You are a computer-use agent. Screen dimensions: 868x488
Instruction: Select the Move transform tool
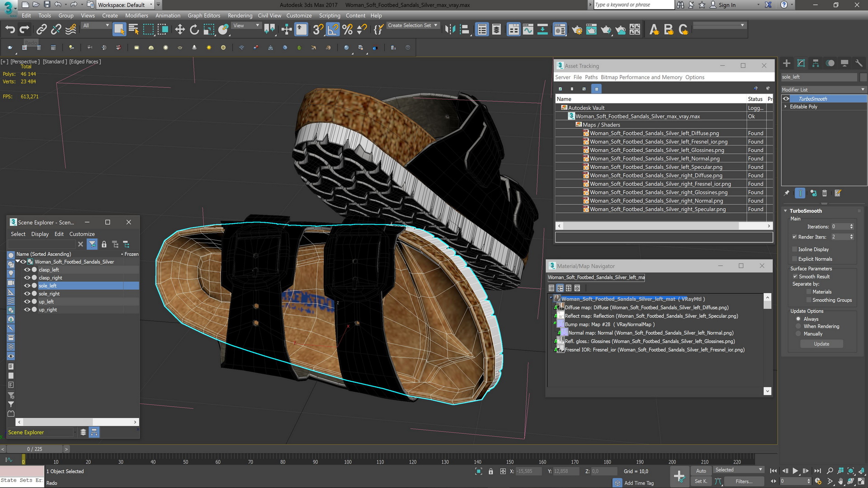click(x=180, y=30)
